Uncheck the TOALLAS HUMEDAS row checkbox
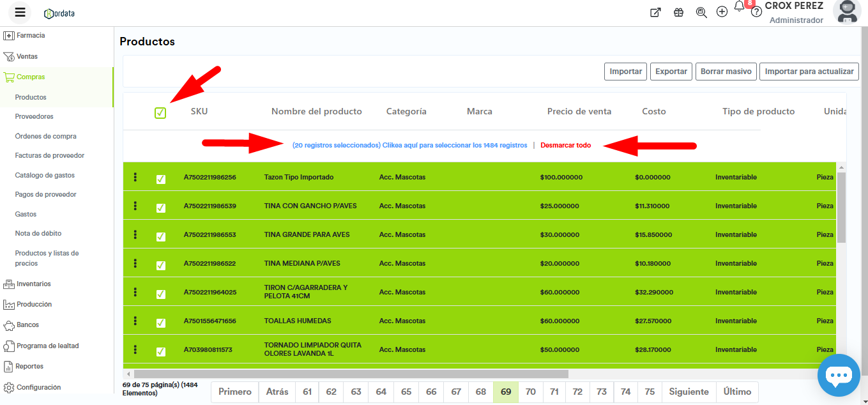 coord(161,323)
